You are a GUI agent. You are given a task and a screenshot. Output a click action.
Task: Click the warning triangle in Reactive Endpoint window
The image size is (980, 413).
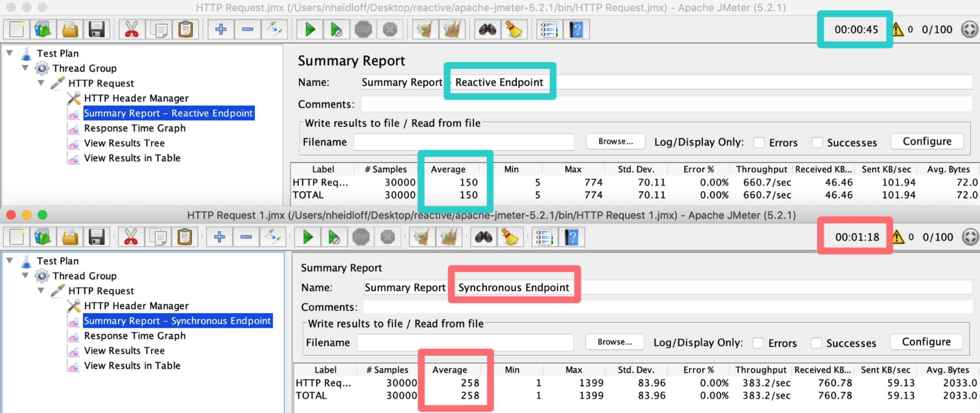click(x=898, y=29)
